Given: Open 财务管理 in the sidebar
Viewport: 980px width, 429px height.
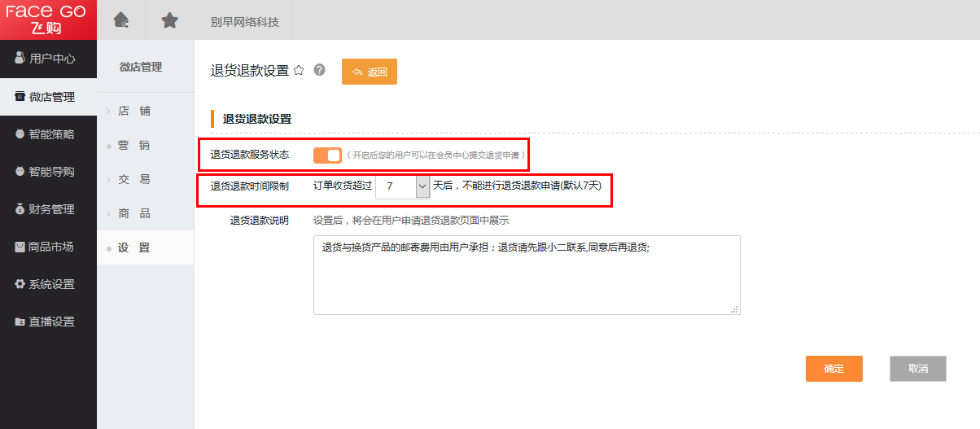Looking at the screenshot, I should [x=48, y=209].
